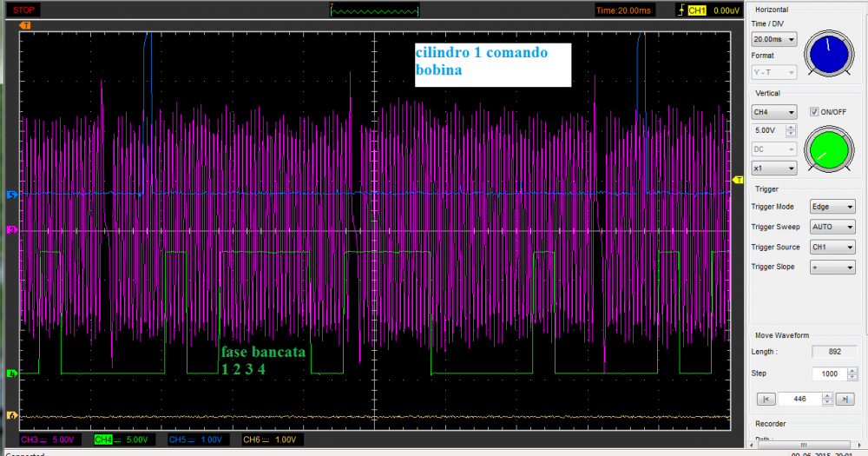Toggle the channel ON/OFF checkbox
Image resolution: width=868 pixels, height=456 pixels.
click(814, 112)
